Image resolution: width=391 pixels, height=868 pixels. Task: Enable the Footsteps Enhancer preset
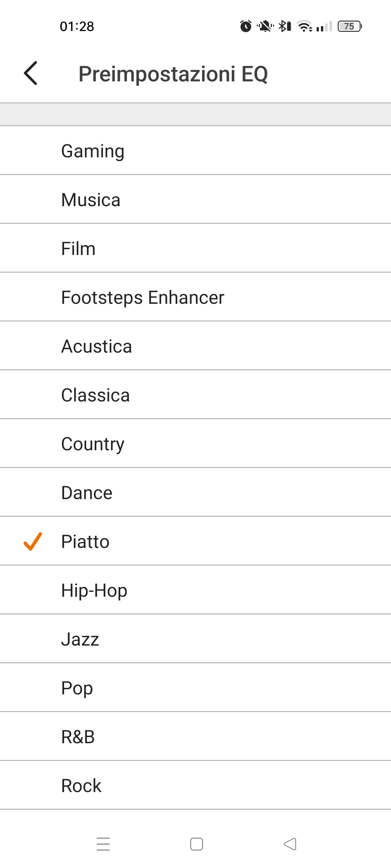coord(195,297)
